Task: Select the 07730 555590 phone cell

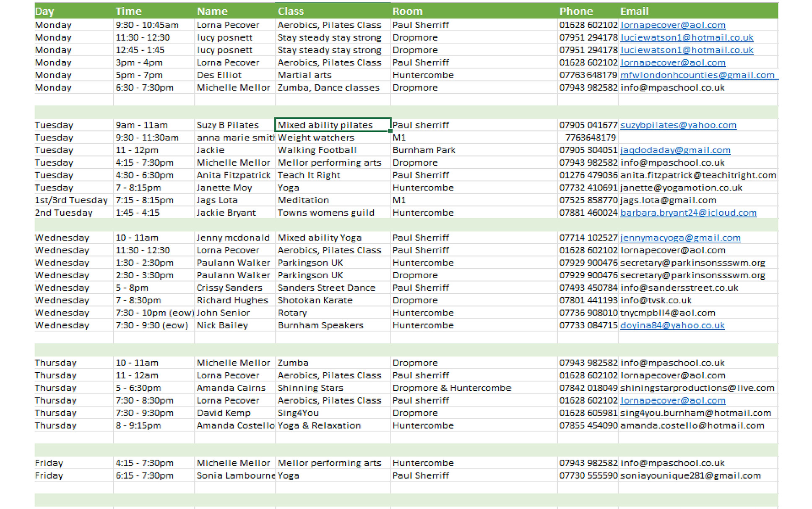Action: click(588, 476)
